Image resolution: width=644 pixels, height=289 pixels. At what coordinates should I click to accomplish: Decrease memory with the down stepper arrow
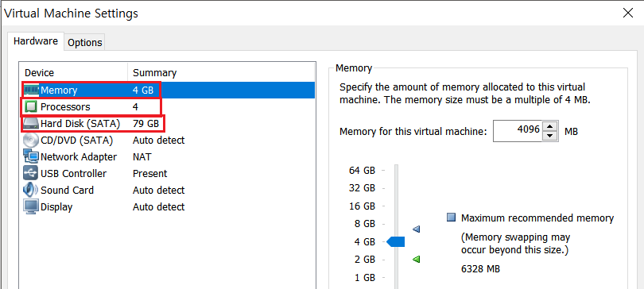point(551,136)
